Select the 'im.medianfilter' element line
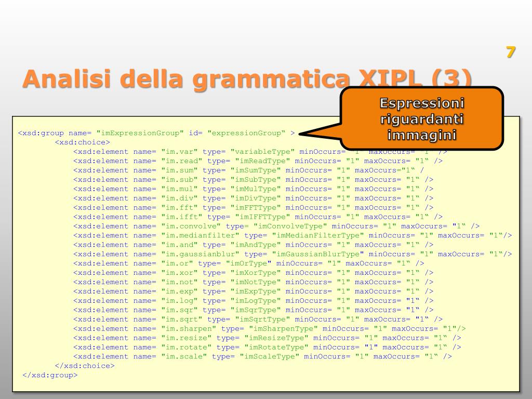This screenshot has height=399, width=532. tap(292, 235)
